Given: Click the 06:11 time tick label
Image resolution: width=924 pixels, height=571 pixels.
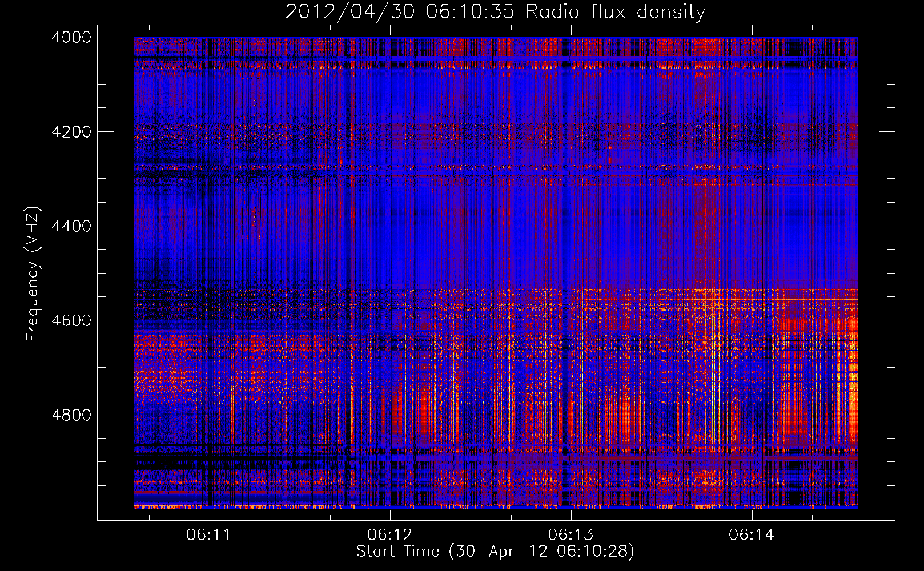Looking at the screenshot, I should point(208,535).
